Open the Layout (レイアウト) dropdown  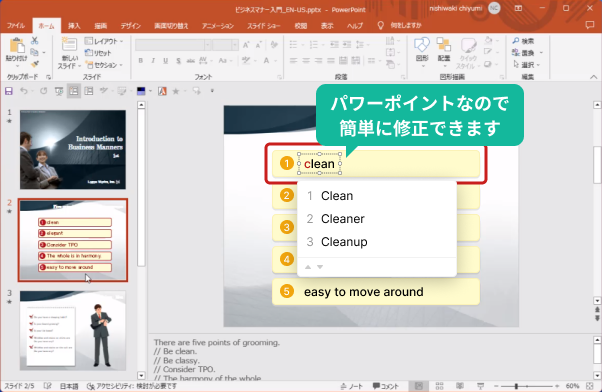pyautogui.click(x=104, y=41)
